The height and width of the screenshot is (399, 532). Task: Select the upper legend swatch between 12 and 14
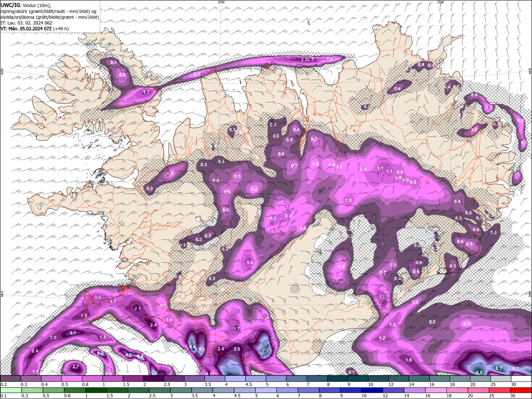[399, 379]
